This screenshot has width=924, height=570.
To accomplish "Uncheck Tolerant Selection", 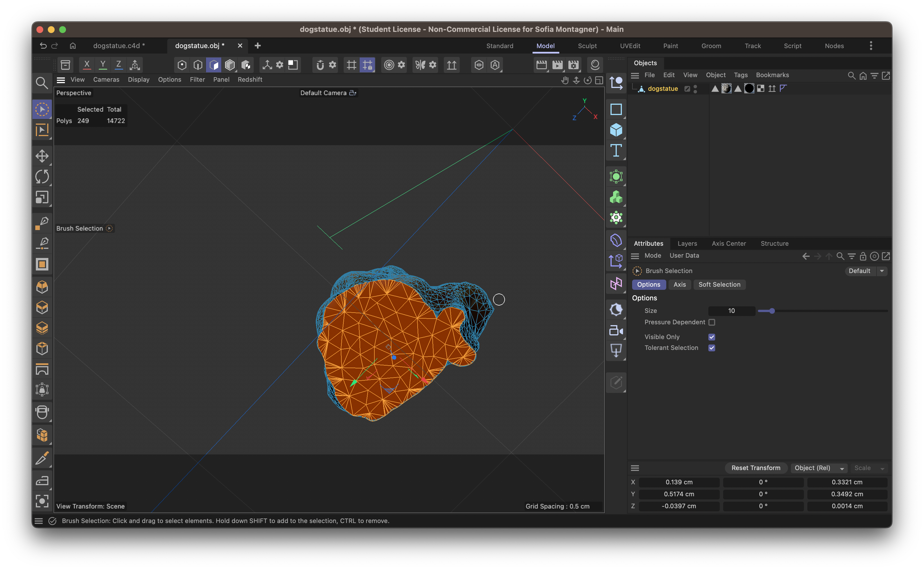I will click(711, 348).
